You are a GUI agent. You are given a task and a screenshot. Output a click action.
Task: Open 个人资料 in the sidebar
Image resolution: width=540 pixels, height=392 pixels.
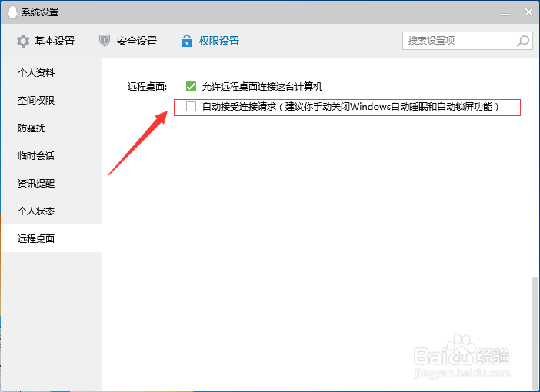(x=52, y=72)
